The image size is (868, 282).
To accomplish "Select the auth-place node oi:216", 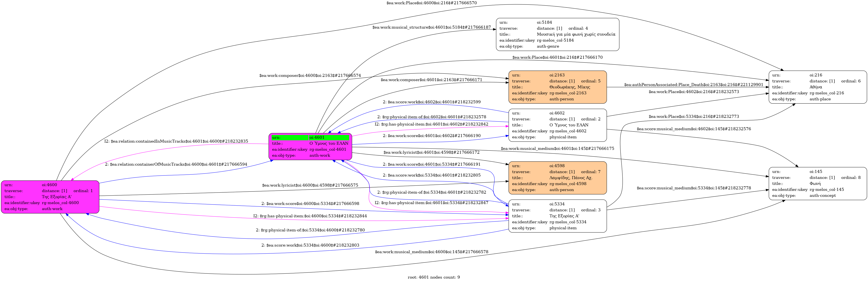I will [x=818, y=87].
